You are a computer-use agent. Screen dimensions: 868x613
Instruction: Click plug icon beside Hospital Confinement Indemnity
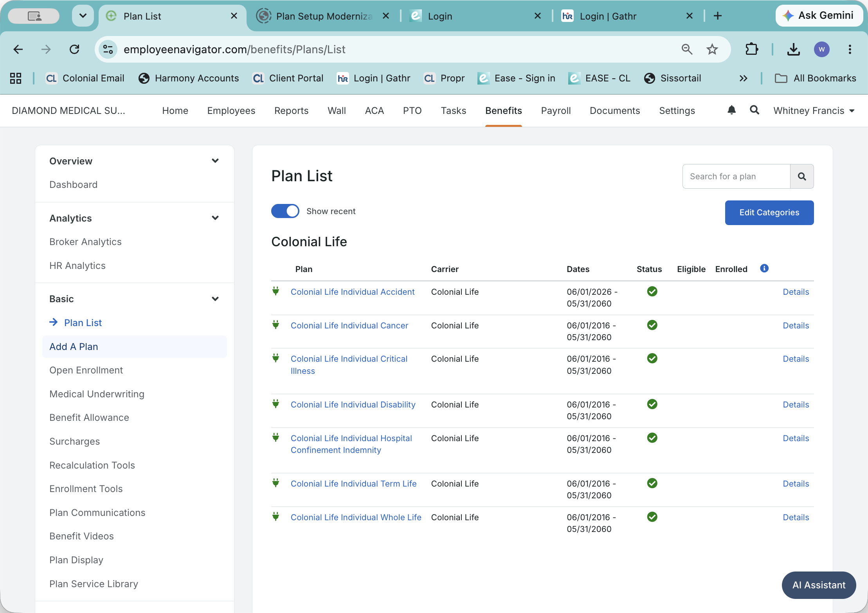point(276,437)
